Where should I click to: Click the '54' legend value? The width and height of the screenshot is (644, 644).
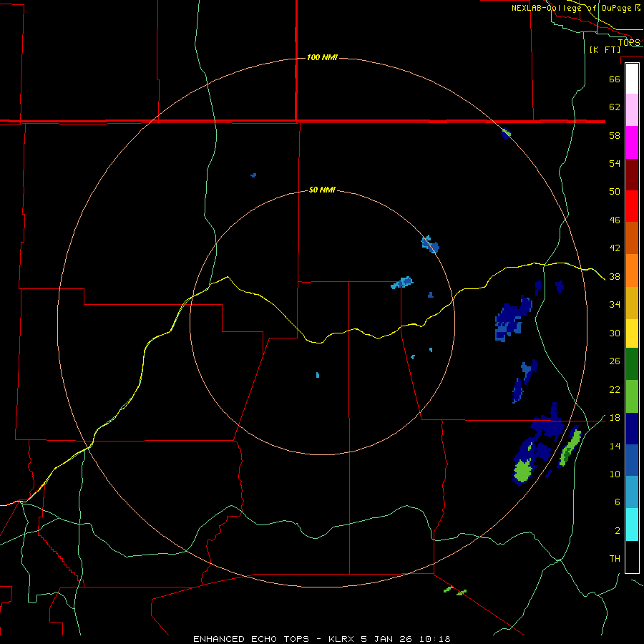coord(615,163)
